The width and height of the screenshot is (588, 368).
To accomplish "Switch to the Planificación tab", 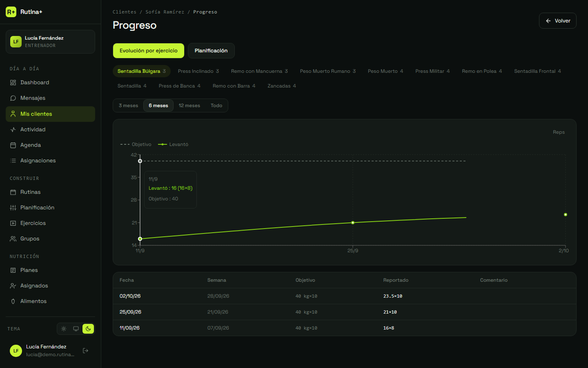I will click(x=211, y=51).
